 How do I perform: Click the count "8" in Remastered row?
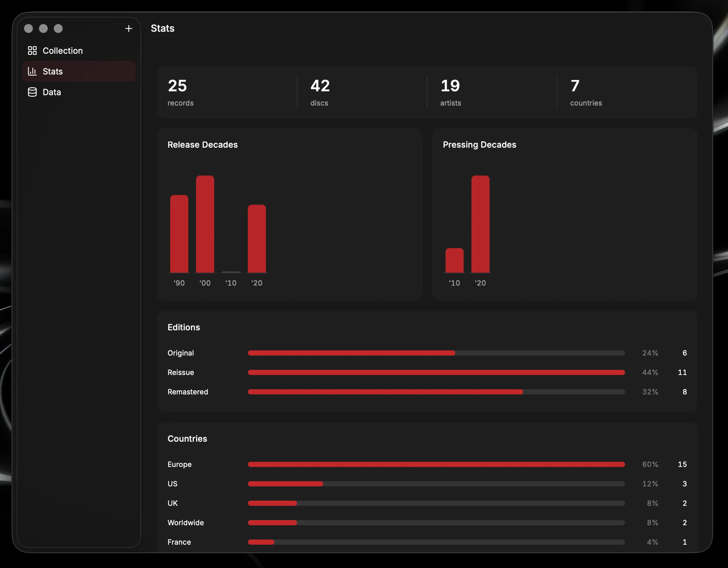(685, 392)
